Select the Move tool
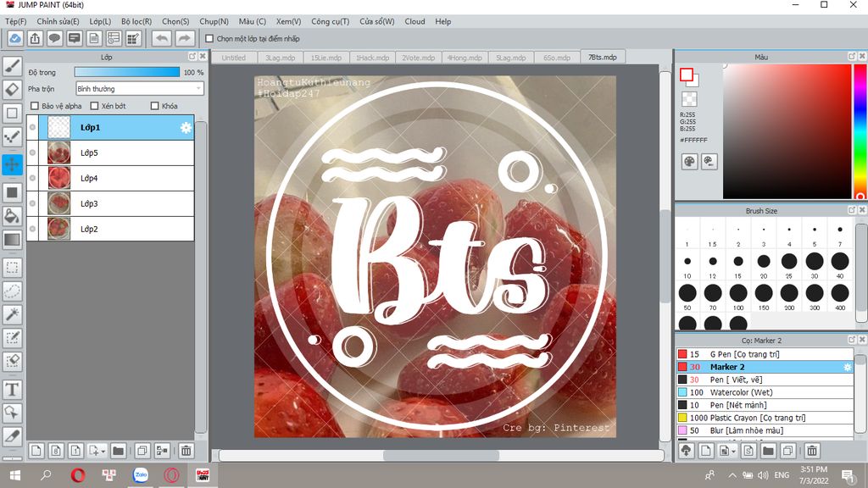The width and height of the screenshot is (868, 488). (x=12, y=164)
